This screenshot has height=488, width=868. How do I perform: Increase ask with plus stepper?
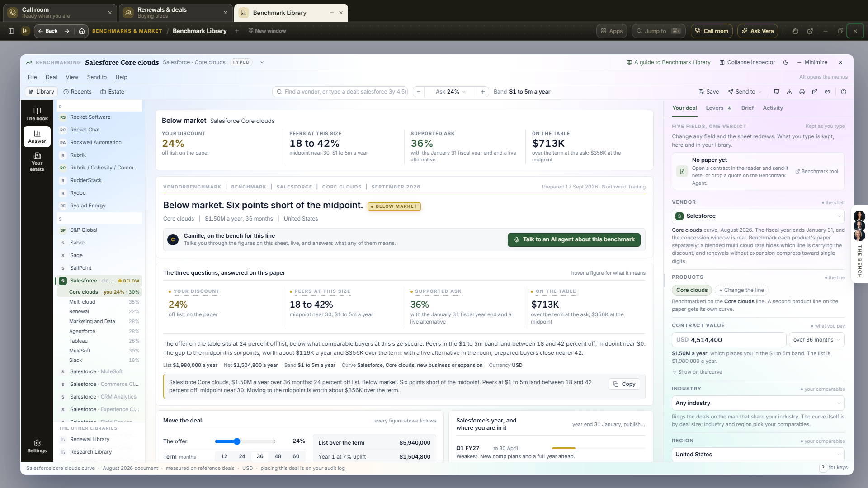(483, 92)
